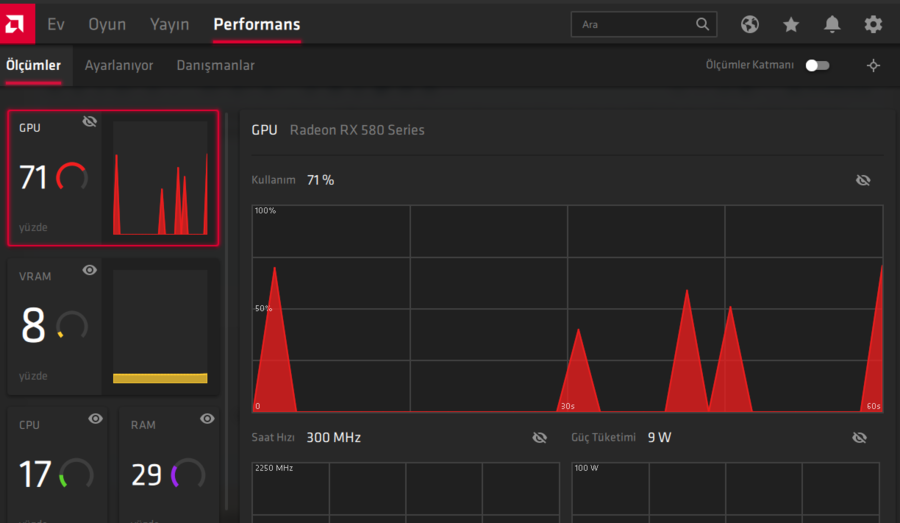
Task: Open the web browser globe icon
Action: (750, 24)
